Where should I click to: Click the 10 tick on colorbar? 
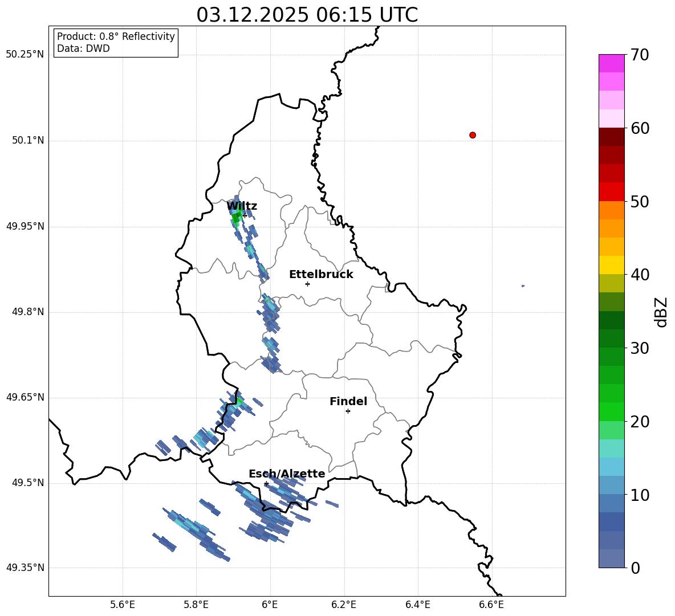coord(640,495)
